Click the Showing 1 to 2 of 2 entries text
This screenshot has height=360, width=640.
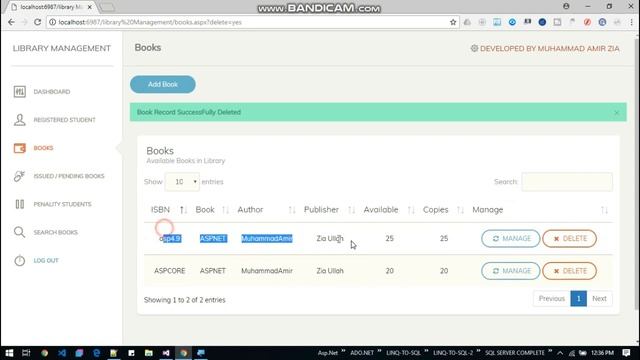click(x=184, y=300)
